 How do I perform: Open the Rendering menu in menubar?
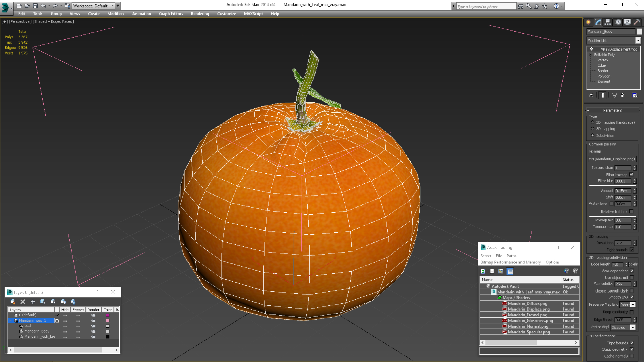(x=200, y=14)
